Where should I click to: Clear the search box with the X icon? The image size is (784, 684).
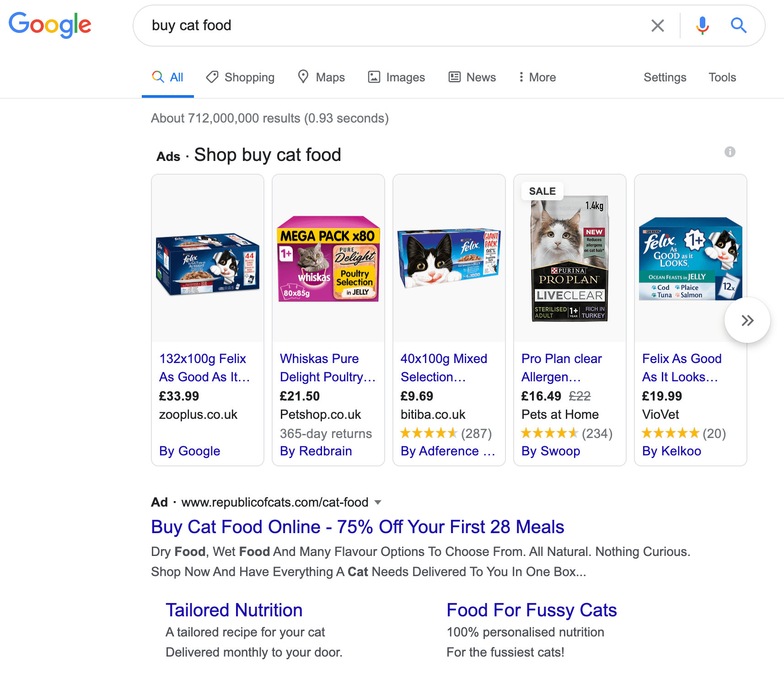[657, 26]
